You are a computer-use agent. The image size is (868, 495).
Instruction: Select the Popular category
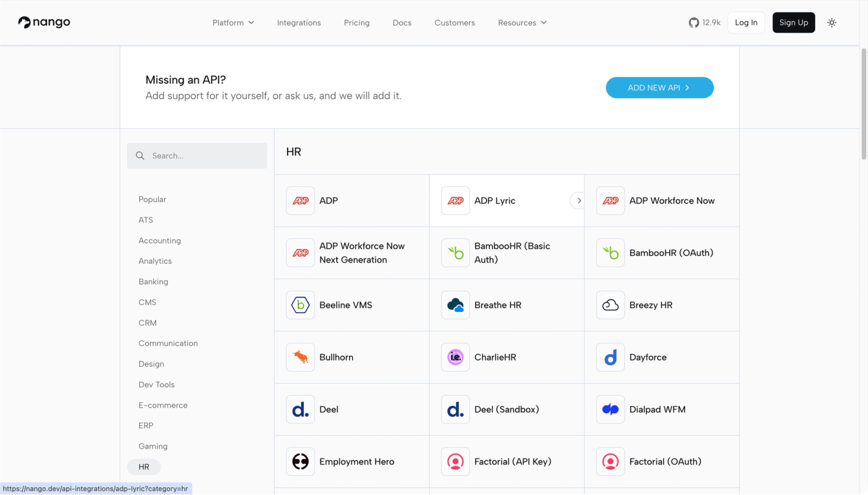(153, 199)
